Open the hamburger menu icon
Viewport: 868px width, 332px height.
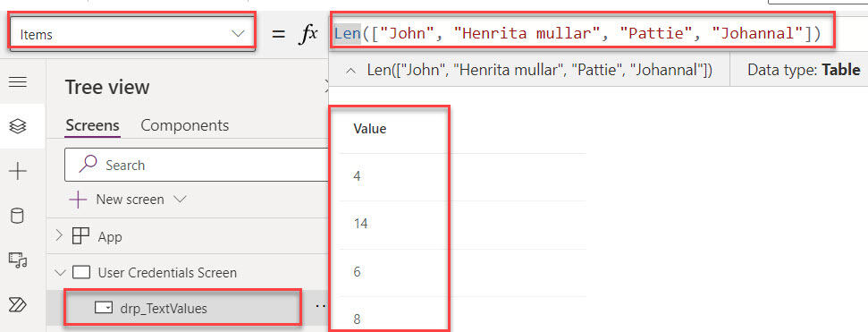(18, 82)
